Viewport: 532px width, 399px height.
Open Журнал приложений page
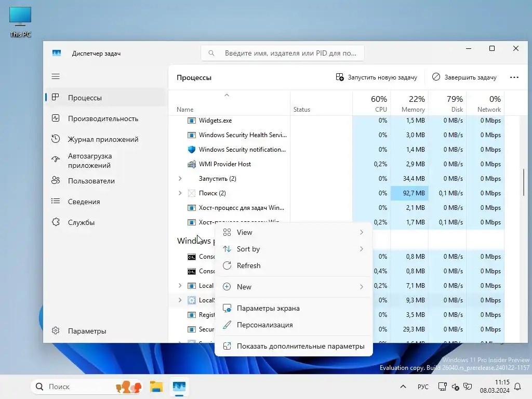(105, 139)
